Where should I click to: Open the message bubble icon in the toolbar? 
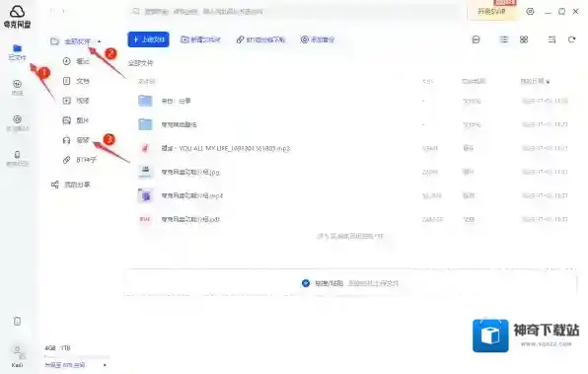476,39
